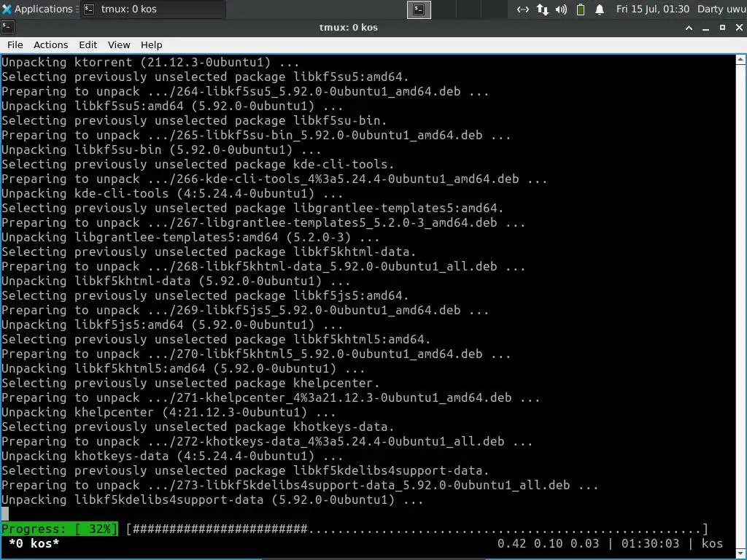Open the volume speaker icon
The image size is (747, 560).
point(561,9)
